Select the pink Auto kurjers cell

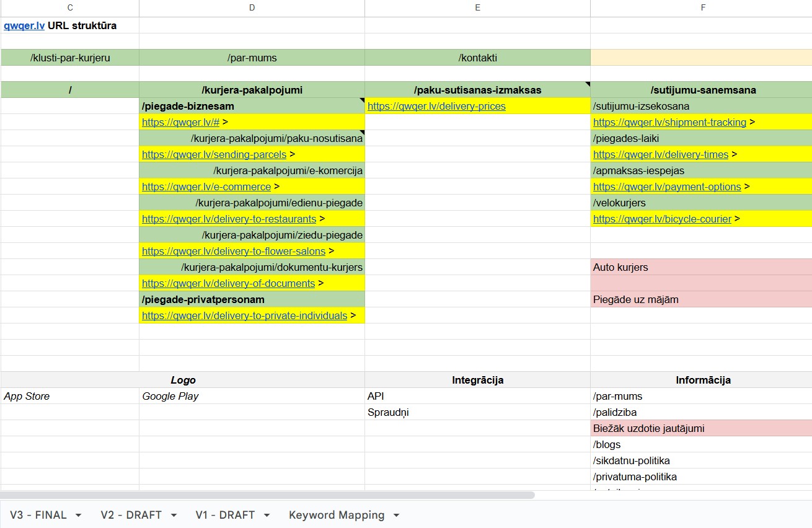(700, 267)
